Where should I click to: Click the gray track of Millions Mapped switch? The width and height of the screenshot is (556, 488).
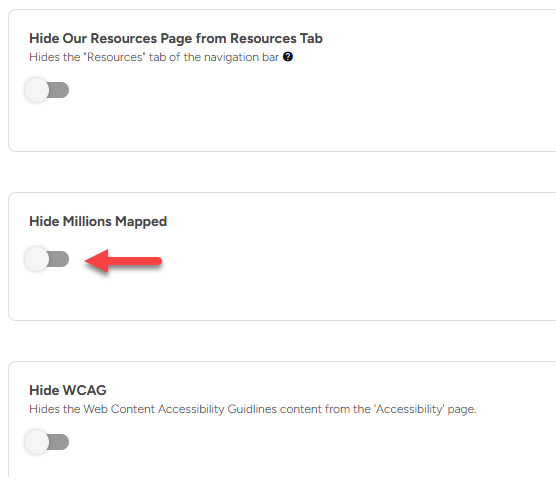click(58, 259)
